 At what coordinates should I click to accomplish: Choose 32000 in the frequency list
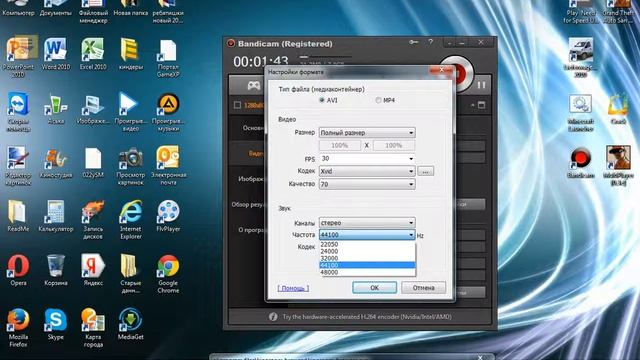(x=367, y=258)
